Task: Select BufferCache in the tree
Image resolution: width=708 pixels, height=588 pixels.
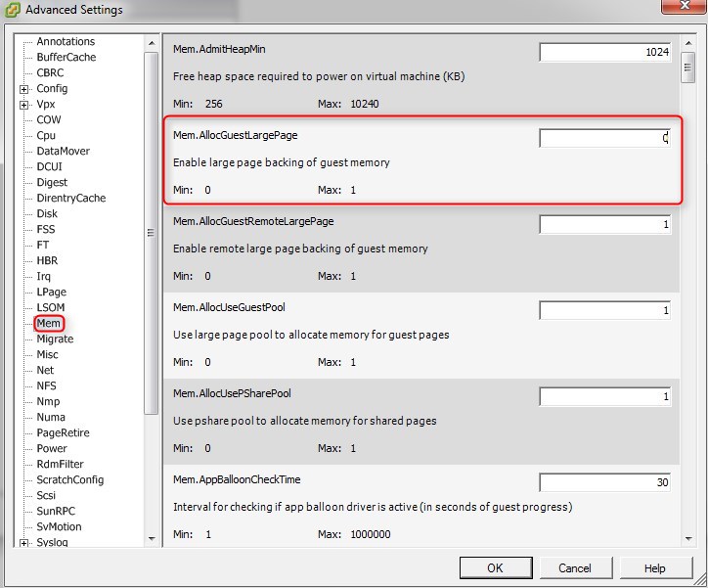Action: [x=66, y=58]
